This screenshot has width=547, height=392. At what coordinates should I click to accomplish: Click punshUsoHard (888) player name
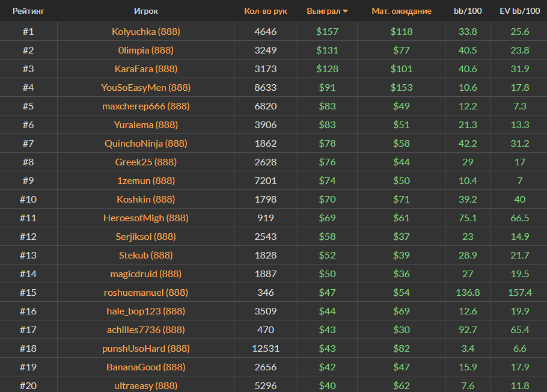[145, 349]
